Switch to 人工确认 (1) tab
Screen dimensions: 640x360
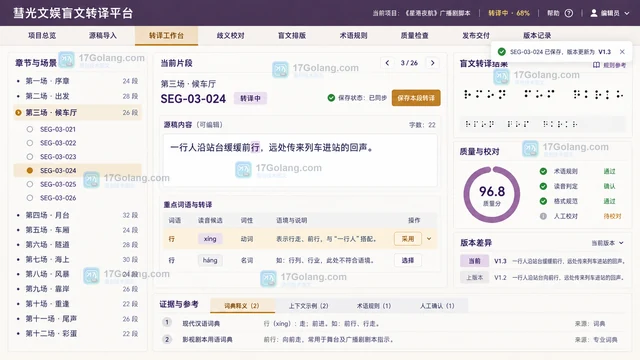pyautogui.click(x=437, y=306)
